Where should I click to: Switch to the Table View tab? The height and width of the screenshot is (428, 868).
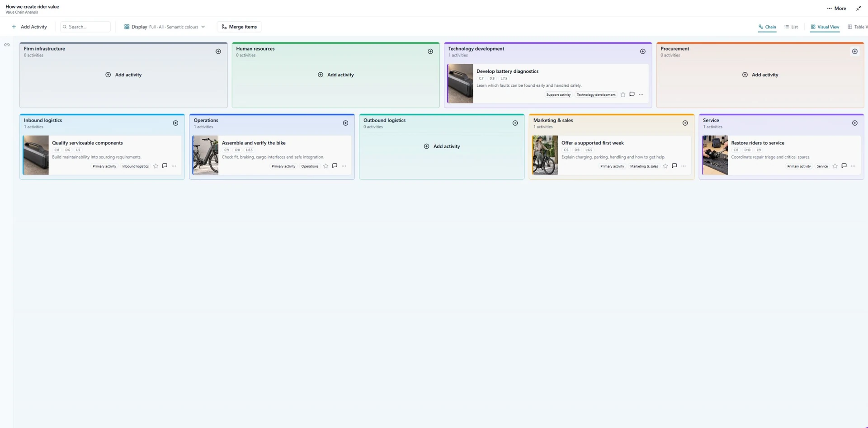[858, 27]
